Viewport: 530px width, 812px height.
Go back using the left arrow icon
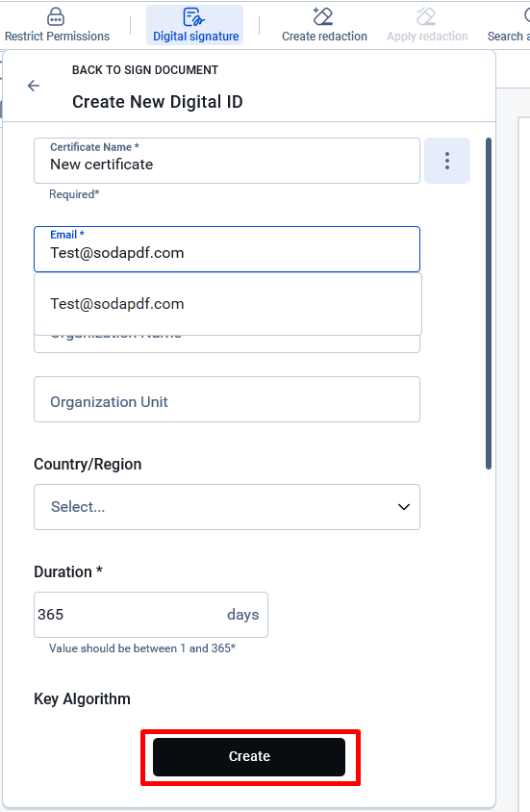(34, 86)
